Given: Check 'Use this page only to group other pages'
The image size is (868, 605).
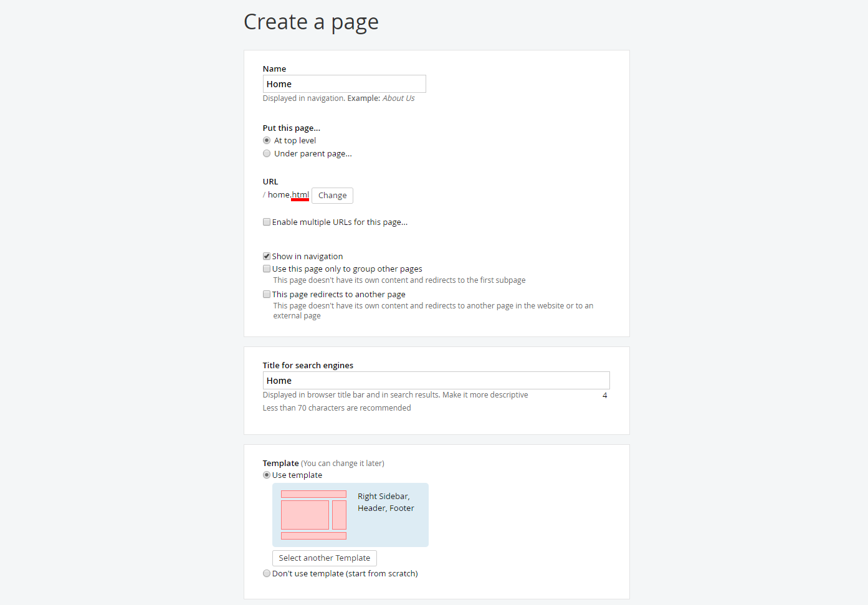Looking at the screenshot, I should (267, 269).
